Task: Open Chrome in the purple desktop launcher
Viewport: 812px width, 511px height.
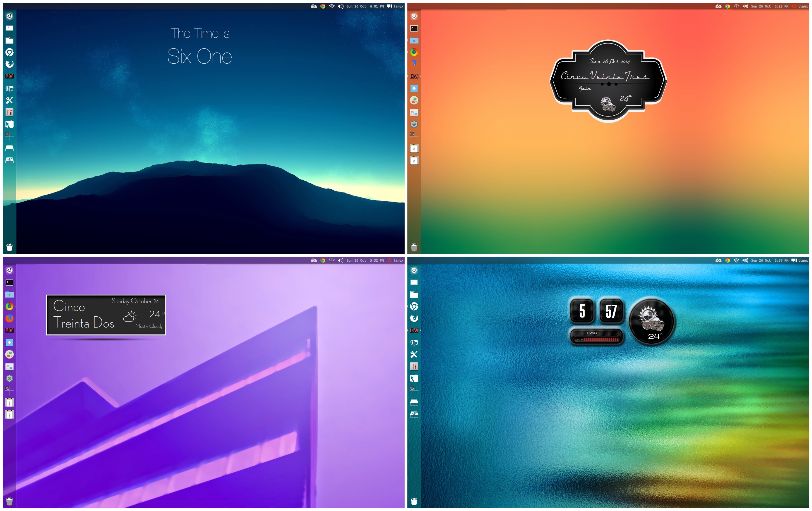Action: (x=9, y=306)
